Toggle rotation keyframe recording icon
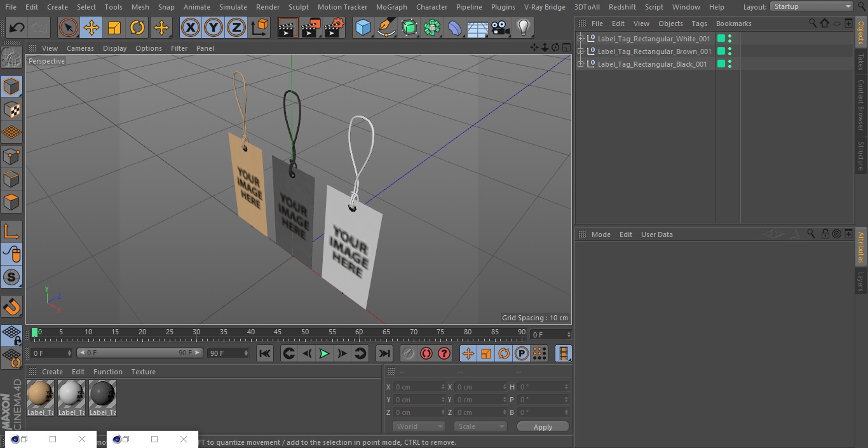The height and width of the screenshot is (448, 868). tap(504, 353)
